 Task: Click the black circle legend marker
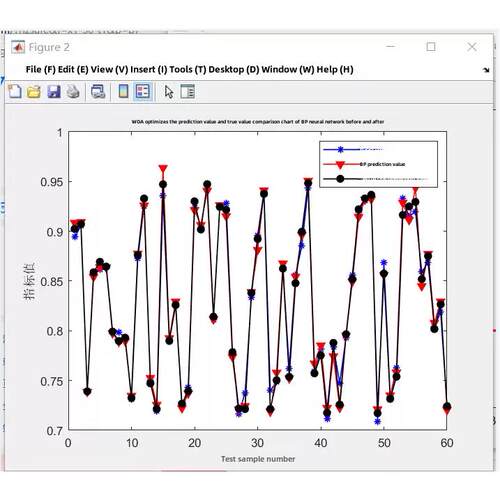(x=340, y=179)
